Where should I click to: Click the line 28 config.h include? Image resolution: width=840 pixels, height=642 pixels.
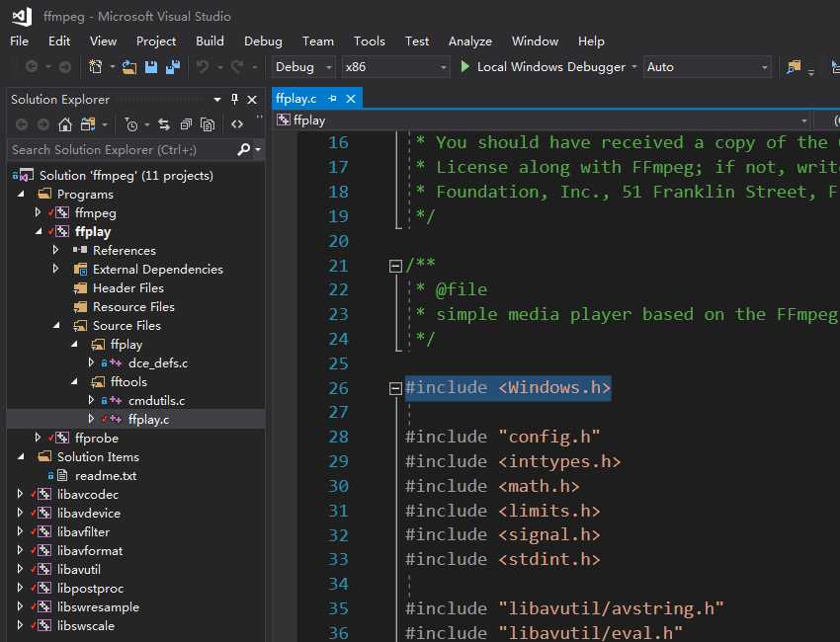(x=502, y=437)
